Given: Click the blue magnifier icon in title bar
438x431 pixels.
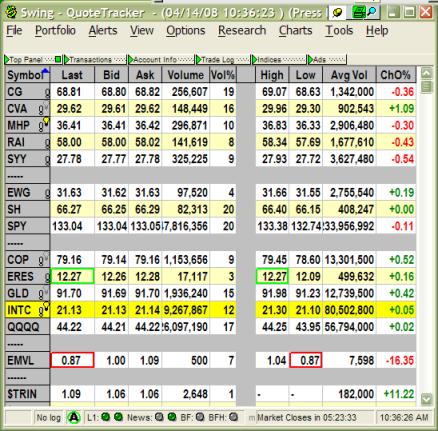Looking at the screenshot, I should click(372, 13).
